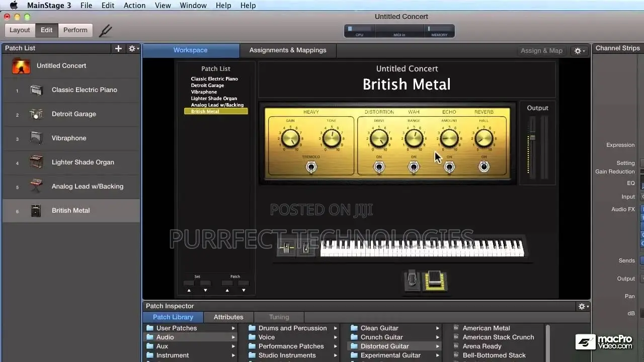Click the Edit mode button beside Layout
This screenshot has height=362, width=644.
(x=47, y=30)
